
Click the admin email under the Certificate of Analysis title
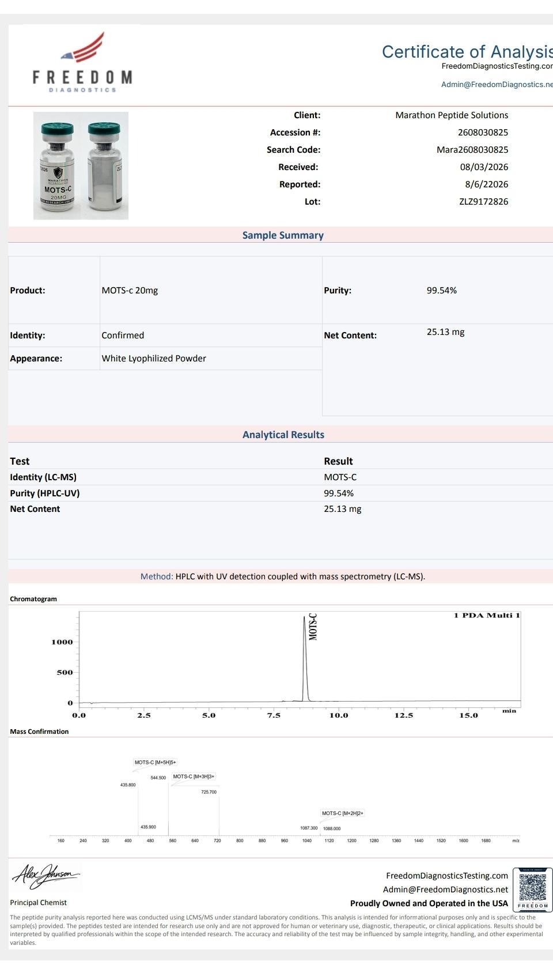pyautogui.click(x=497, y=85)
